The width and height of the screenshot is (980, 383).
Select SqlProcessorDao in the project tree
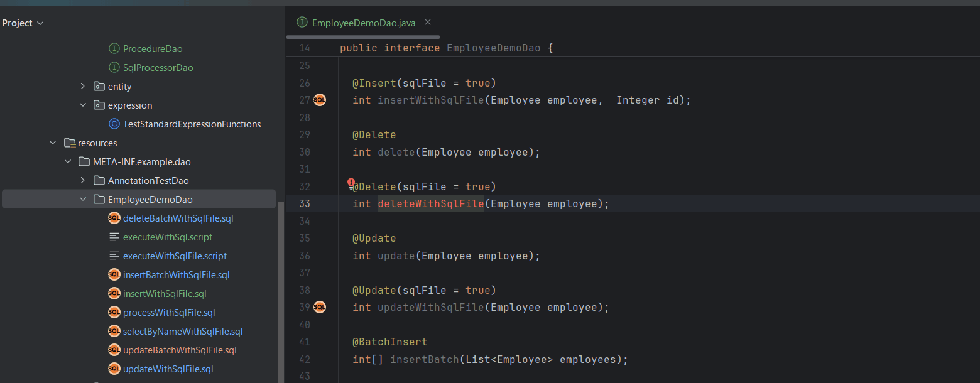point(158,67)
